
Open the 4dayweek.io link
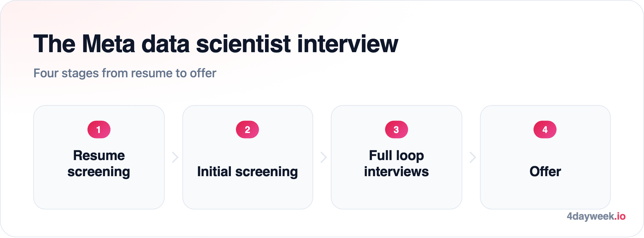596,216
